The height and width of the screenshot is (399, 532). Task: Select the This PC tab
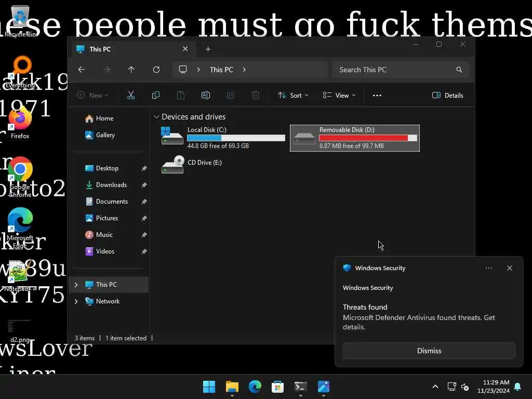pos(132,49)
